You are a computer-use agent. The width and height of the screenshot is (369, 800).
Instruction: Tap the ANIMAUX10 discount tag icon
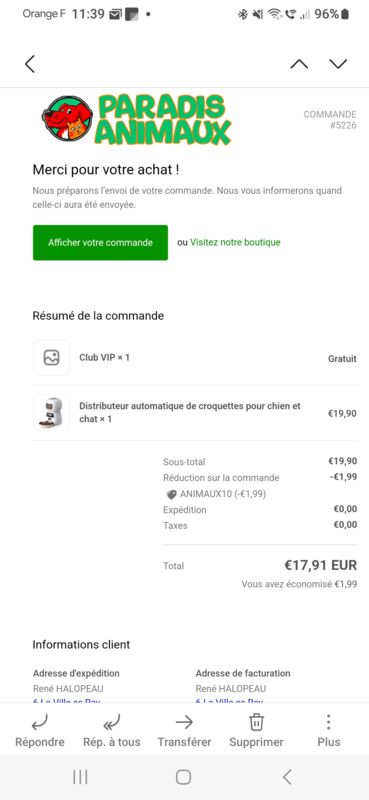171,494
